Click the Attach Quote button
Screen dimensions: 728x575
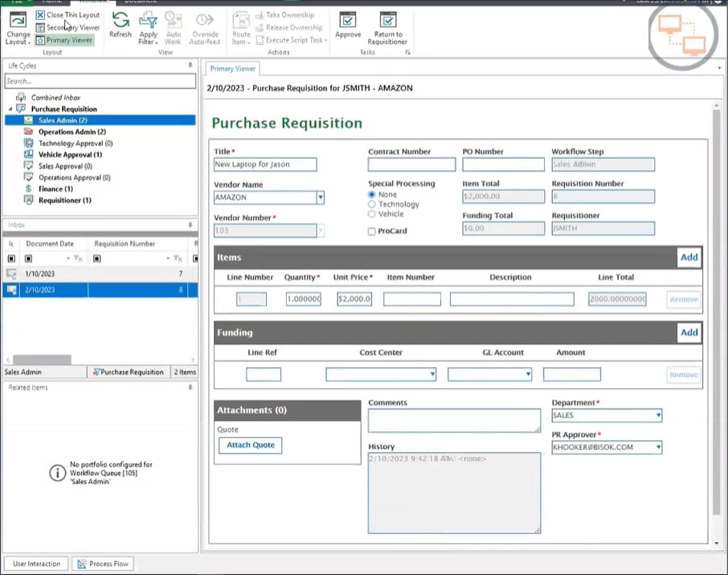click(250, 445)
